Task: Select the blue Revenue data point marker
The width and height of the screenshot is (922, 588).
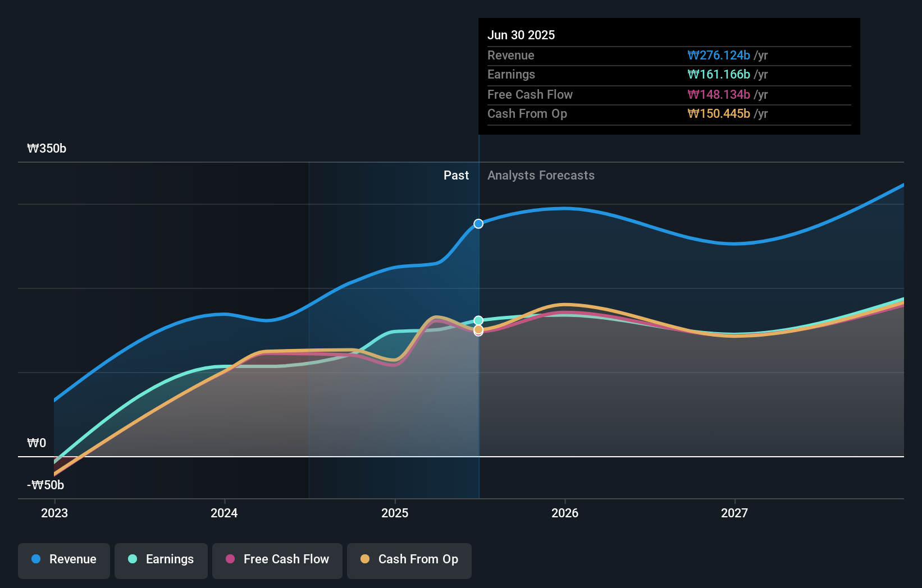Action: (478, 223)
